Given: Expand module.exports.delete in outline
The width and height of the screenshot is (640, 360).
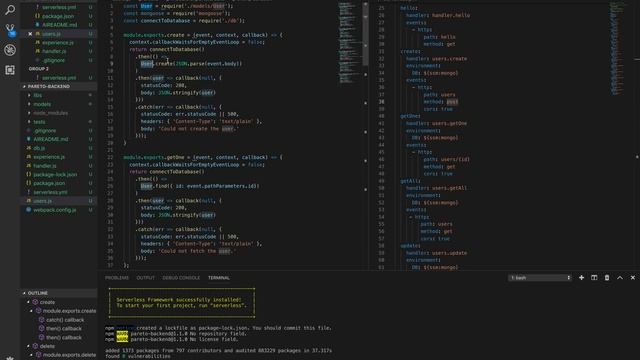Looking at the screenshot, I should [x=32, y=355].
